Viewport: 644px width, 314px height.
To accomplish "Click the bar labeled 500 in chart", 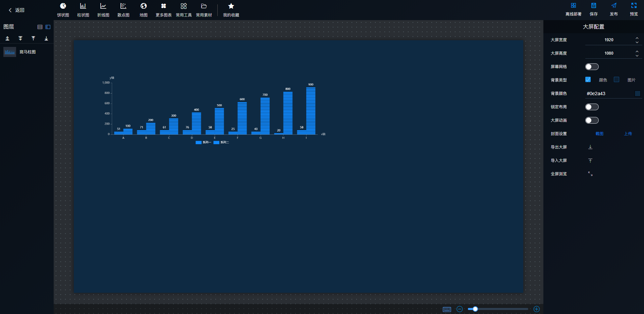I will point(219,121).
